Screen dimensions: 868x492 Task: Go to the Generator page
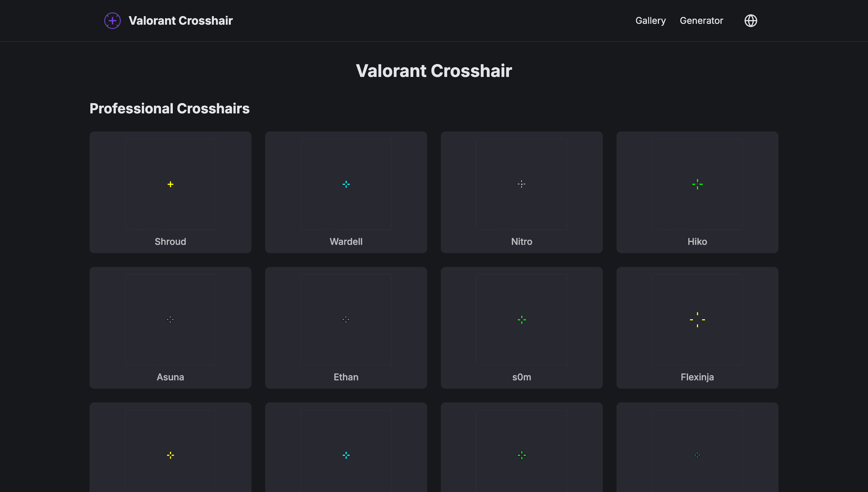point(702,21)
